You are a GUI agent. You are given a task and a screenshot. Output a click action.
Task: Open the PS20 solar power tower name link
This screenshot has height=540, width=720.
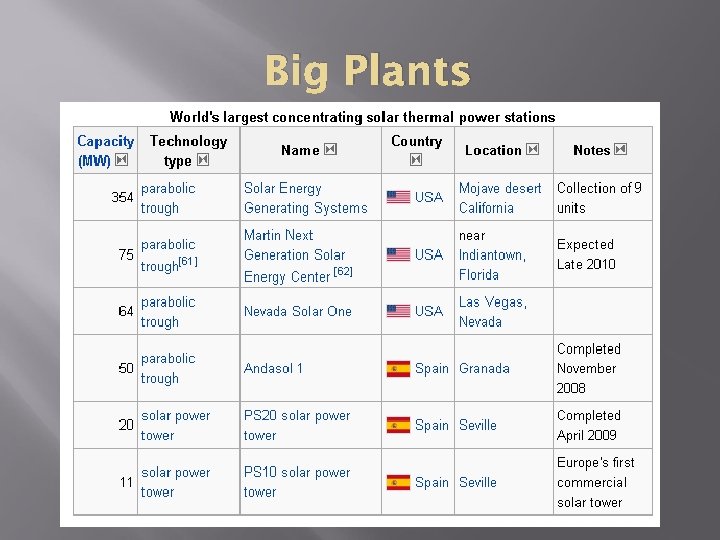tap(297, 425)
